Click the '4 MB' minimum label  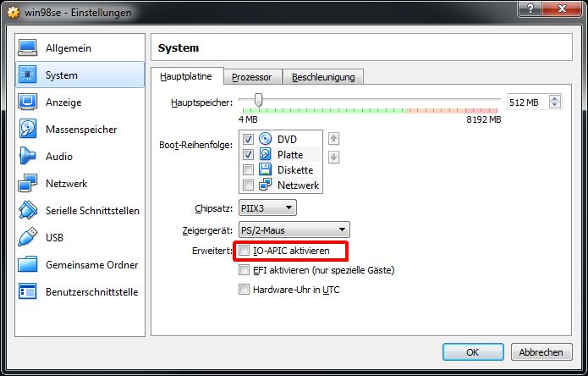tap(248, 119)
